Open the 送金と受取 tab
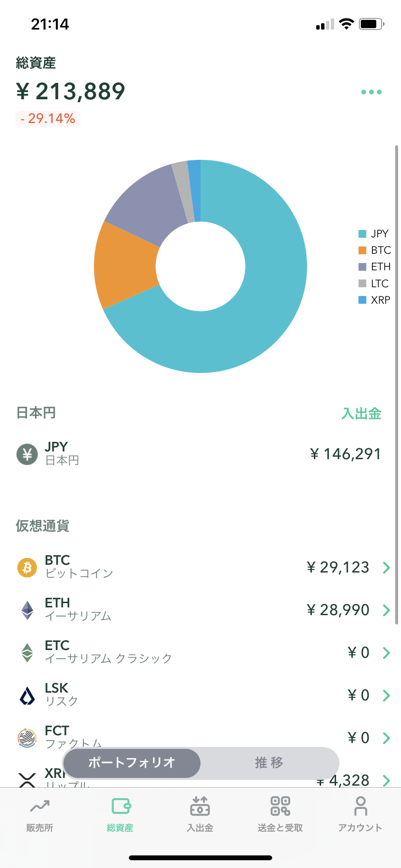The image size is (401, 868). coord(280,814)
